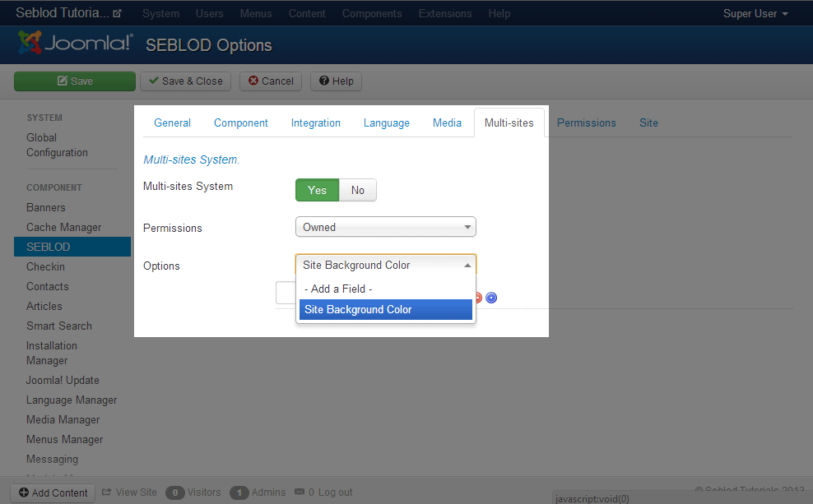This screenshot has height=504, width=813.
Task: Open Global Configuration in sidebar
Action: [57, 145]
